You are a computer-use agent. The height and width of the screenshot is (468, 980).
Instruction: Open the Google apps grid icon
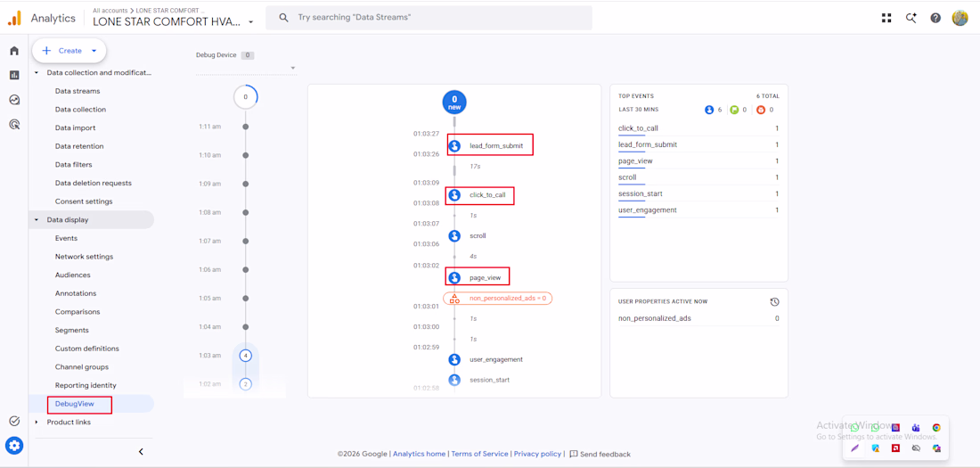(x=886, y=18)
